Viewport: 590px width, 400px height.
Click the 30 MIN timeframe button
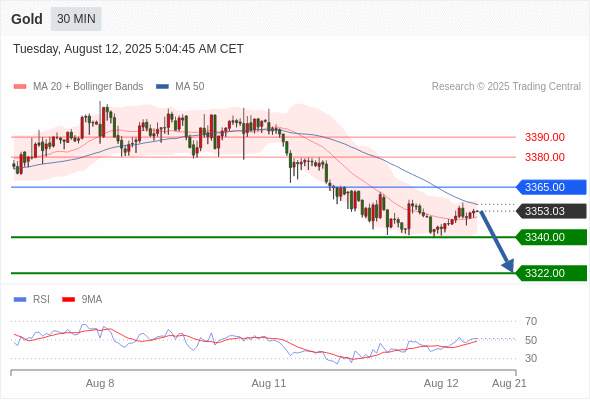click(x=76, y=18)
